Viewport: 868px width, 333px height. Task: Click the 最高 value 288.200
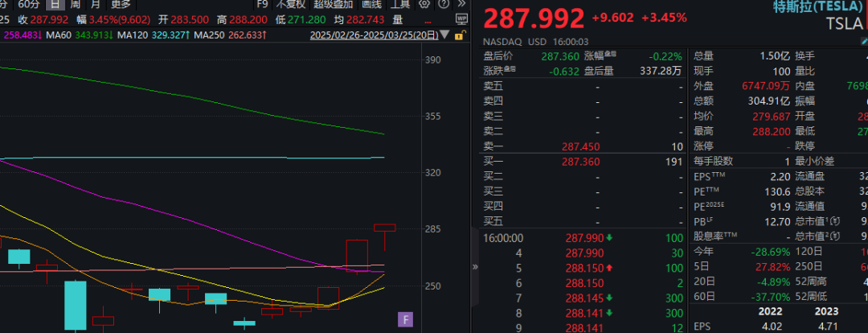click(771, 132)
